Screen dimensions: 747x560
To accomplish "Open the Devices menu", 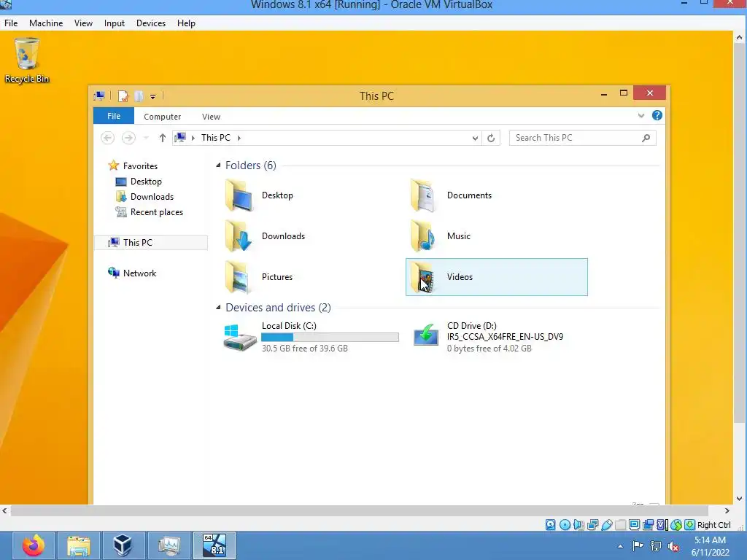I will pos(151,23).
